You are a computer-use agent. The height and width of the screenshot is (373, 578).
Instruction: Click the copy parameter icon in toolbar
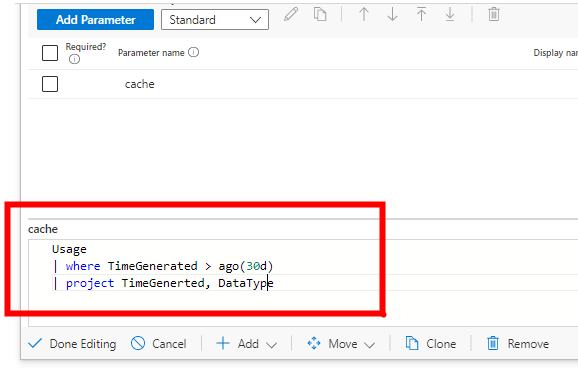[x=320, y=14]
